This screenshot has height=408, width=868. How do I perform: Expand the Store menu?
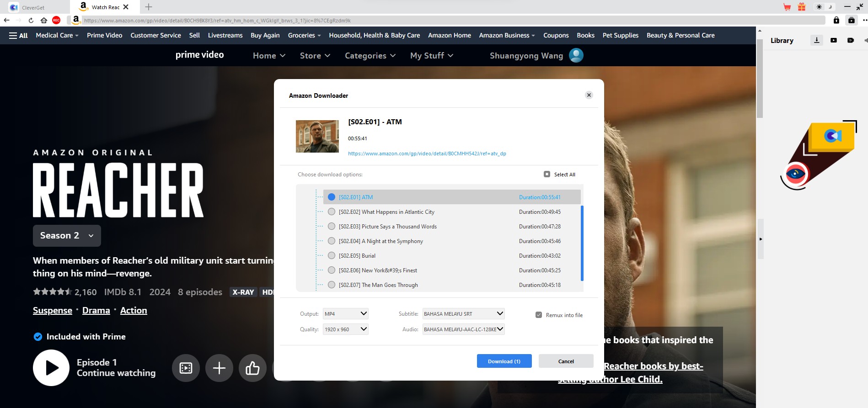(x=315, y=55)
